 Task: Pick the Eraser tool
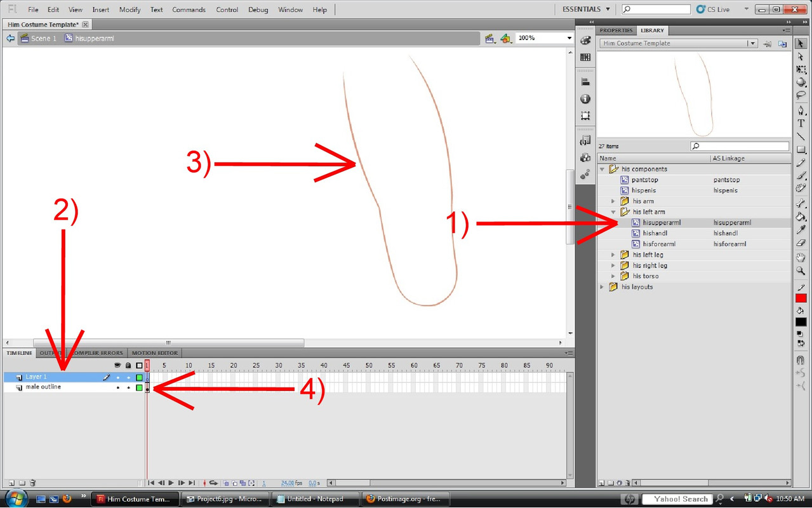(x=801, y=243)
